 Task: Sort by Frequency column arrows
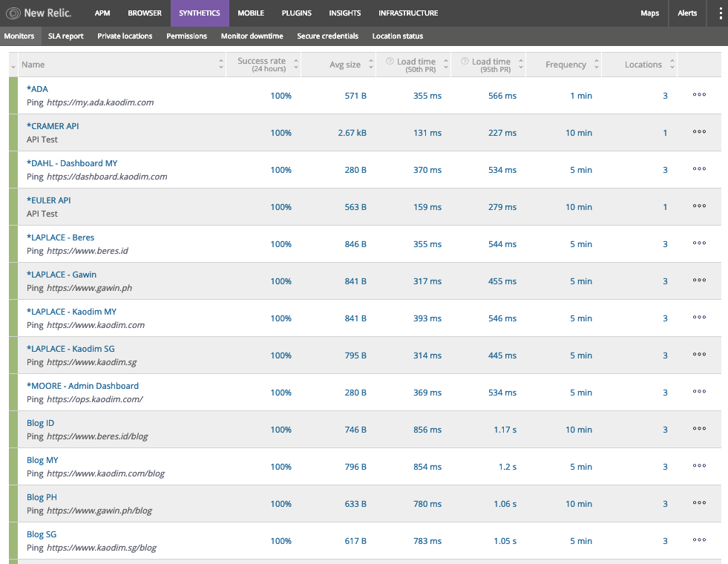tap(597, 65)
